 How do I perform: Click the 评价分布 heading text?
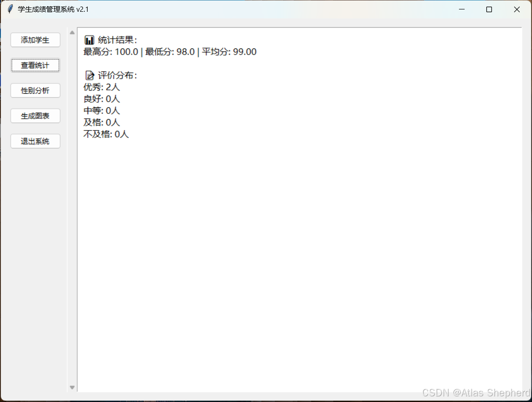[117, 75]
